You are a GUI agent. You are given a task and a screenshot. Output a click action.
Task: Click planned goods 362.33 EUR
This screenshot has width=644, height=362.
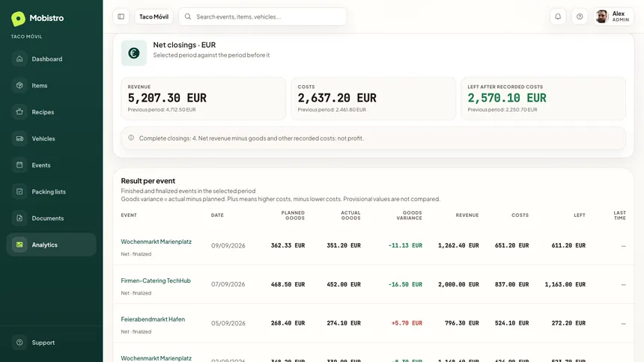point(288,245)
